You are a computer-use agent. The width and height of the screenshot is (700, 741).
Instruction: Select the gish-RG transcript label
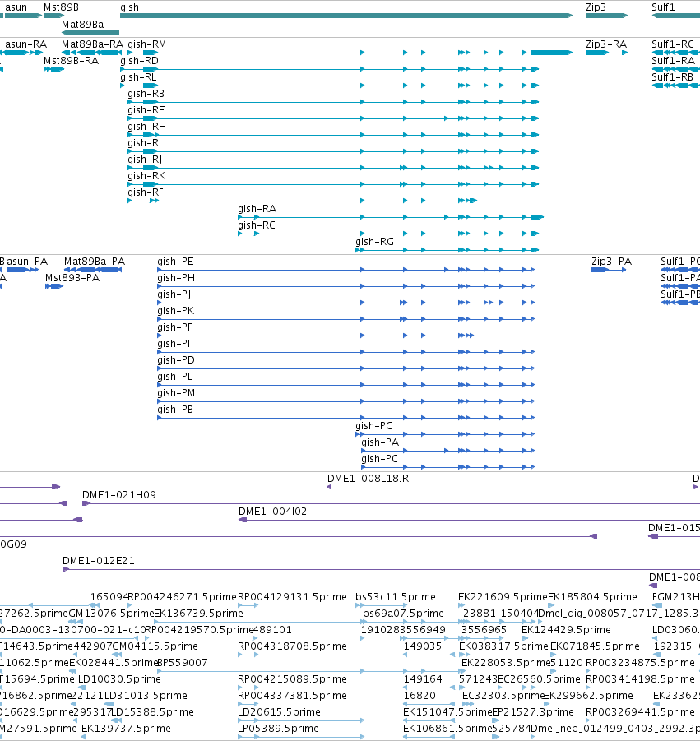(375, 242)
